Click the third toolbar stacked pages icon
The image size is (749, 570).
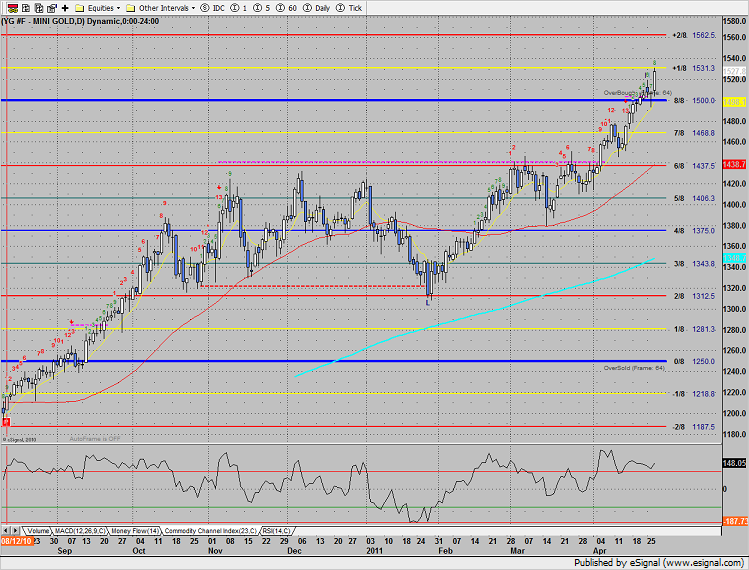click(x=39, y=8)
